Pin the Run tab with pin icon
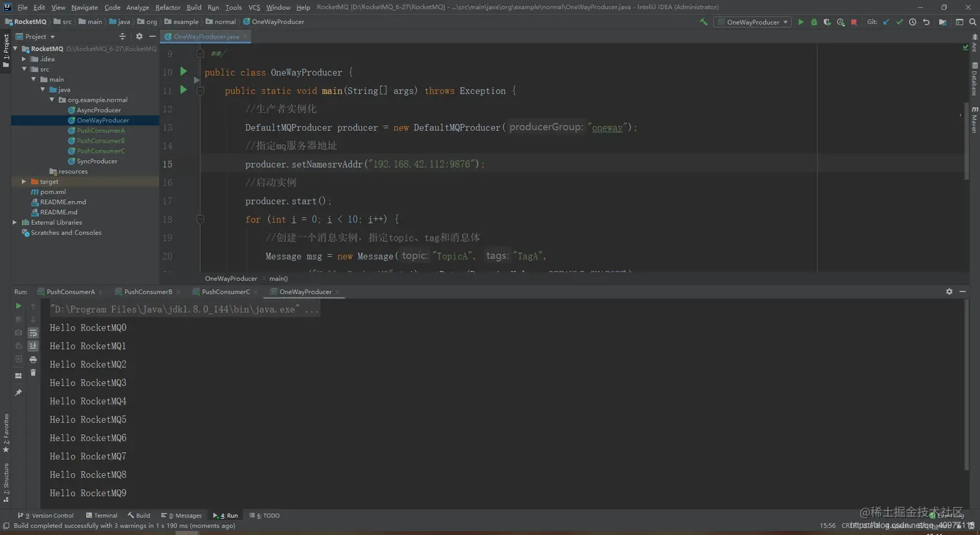The height and width of the screenshot is (535, 980). click(18, 392)
